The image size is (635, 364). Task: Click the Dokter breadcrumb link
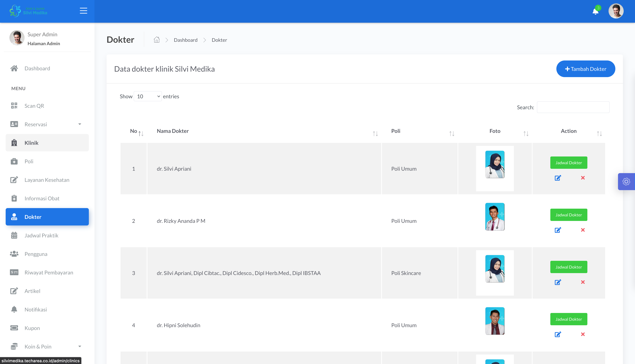219,40
